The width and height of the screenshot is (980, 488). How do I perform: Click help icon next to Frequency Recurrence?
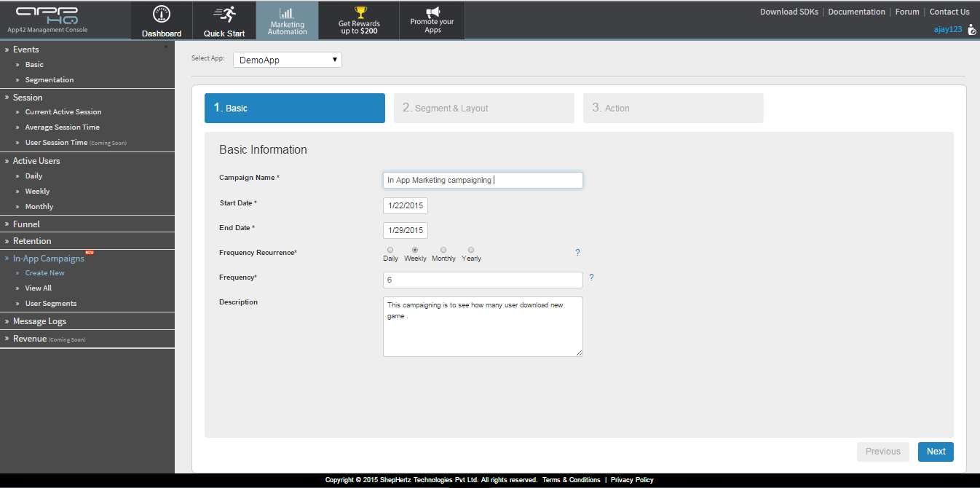click(x=577, y=253)
